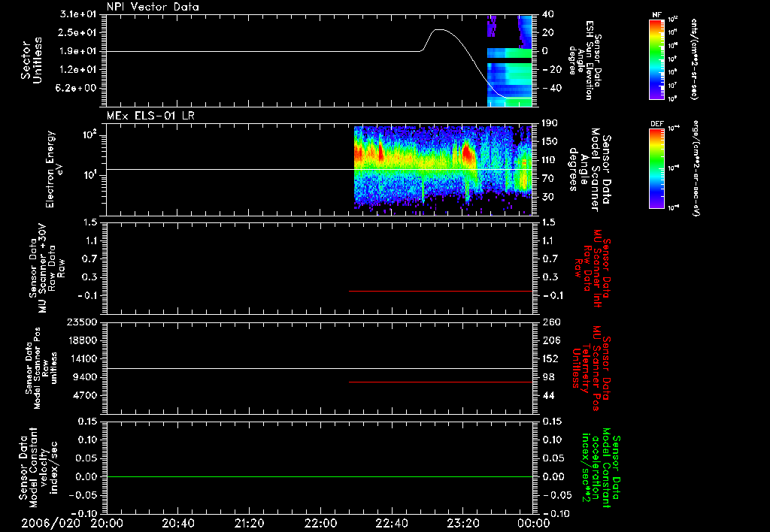Click the "ergs/(cm**2-sr-sec-eV)" unit label
The height and width of the screenshot is (532, 770).
click(696, 168)
